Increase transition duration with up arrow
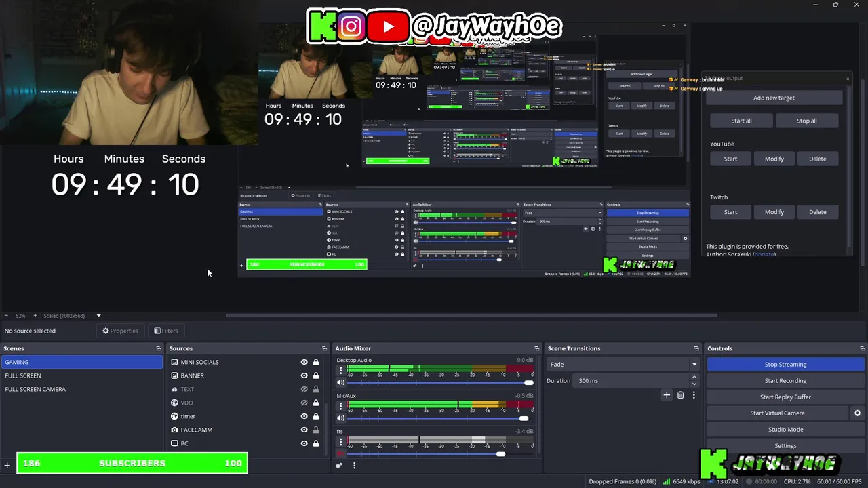The image size is (868, 488). point(694,378)
